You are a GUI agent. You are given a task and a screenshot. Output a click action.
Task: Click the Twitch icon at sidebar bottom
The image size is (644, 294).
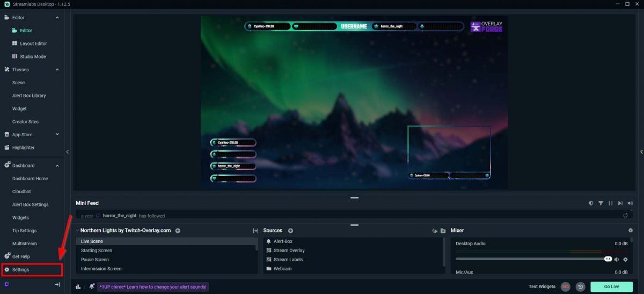click(x=6, y=284)
